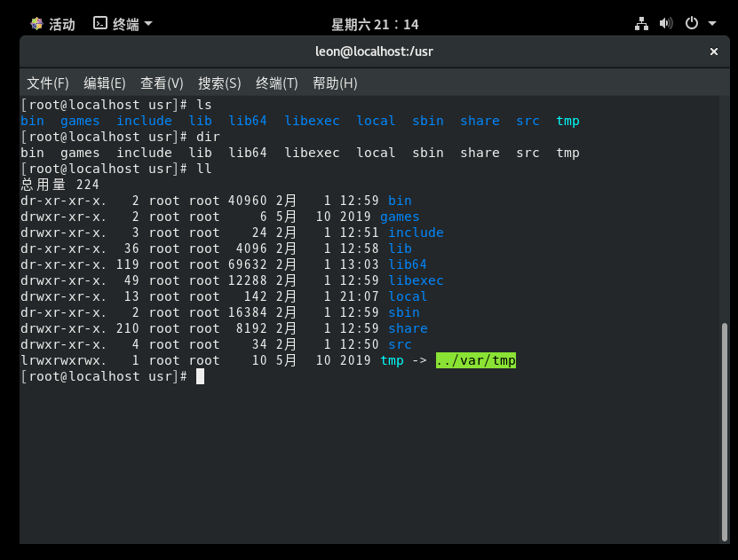738x560 pixels.
Task: Click 'games' in the ll listing
Action: pyautogui.click(x=400, y=217)
